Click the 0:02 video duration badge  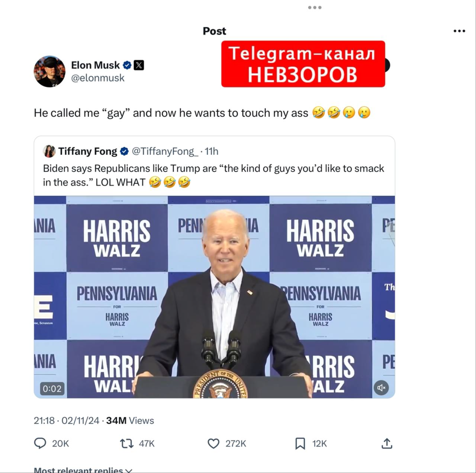[x=52, y=389]
